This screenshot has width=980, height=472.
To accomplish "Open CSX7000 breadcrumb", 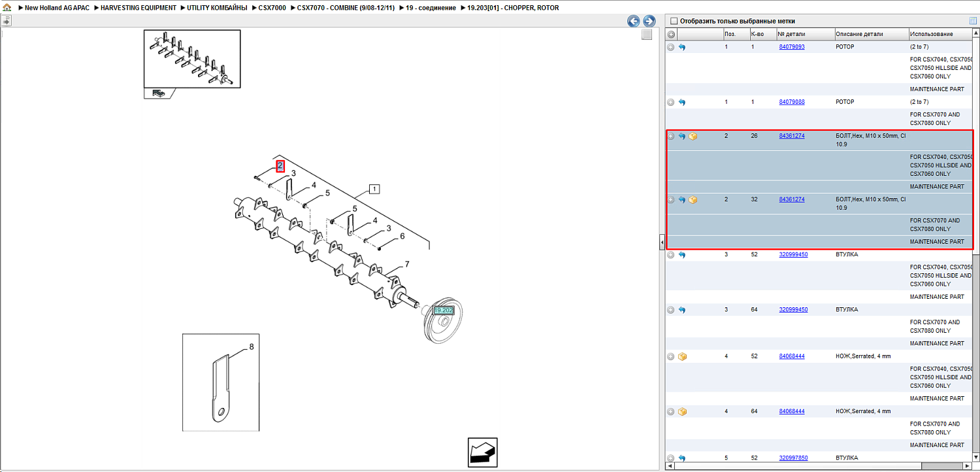I will pyautogui.click(x=272, y=8).
